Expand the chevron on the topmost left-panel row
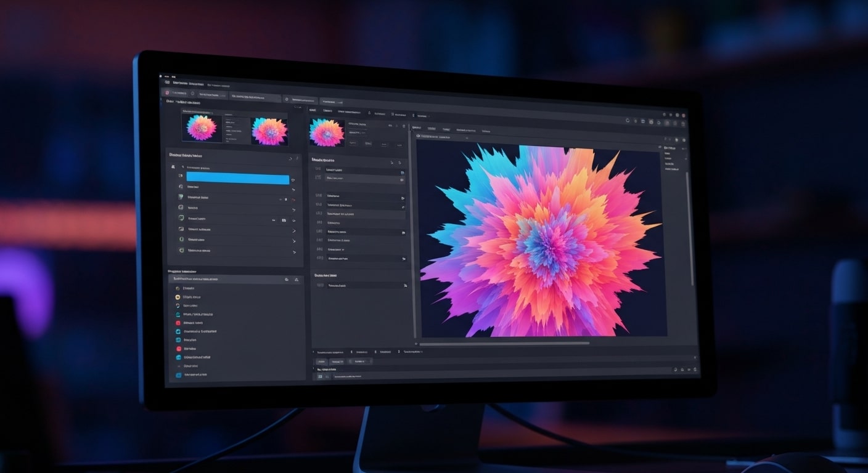The image size is (868, 473). tap(293, 190)
